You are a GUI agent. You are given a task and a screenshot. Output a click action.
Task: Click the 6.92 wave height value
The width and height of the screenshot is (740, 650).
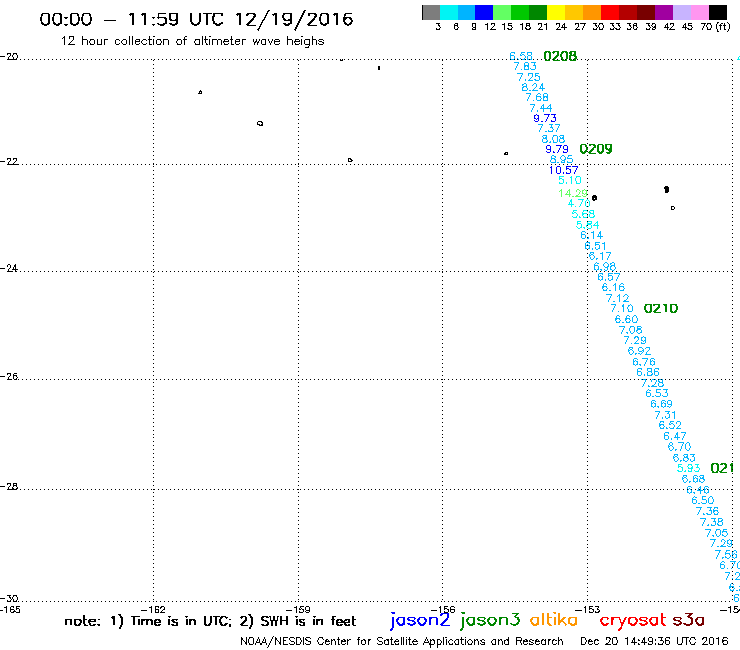click(x=639, y=351)
